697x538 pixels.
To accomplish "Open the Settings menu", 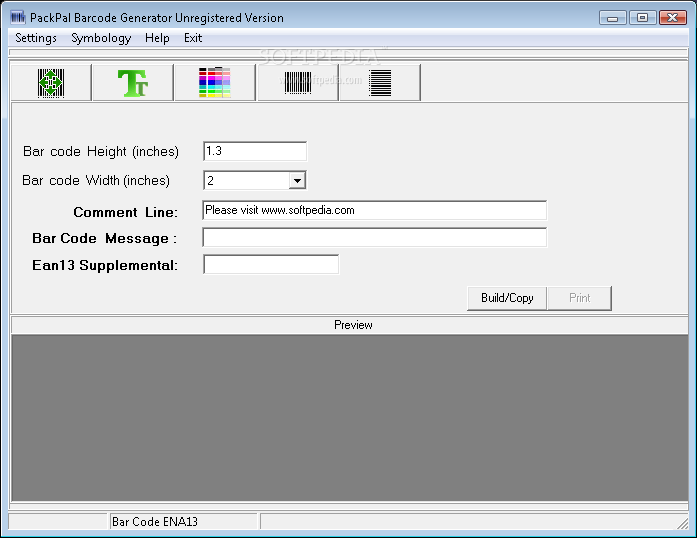I will [36, 38].
